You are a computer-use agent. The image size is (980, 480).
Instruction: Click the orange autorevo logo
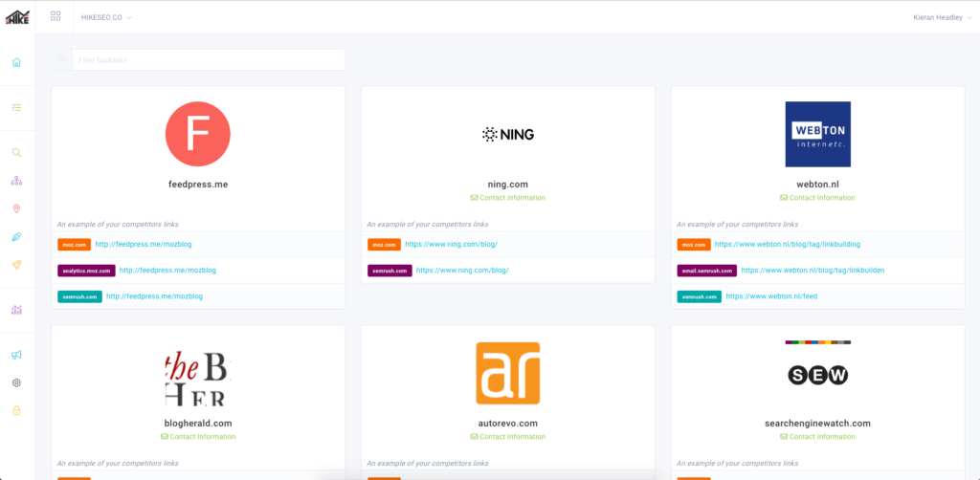point(508,373)
